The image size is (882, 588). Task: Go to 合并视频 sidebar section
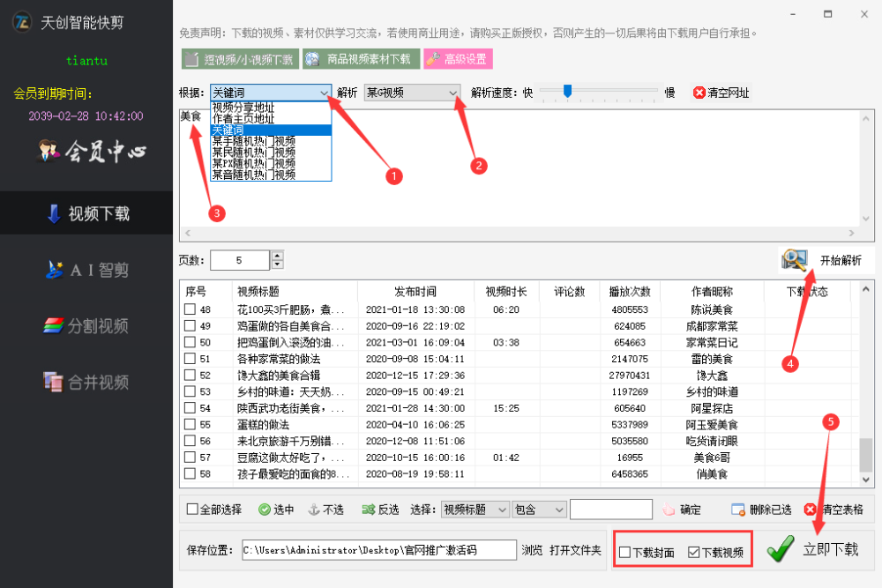click(86, 383)
